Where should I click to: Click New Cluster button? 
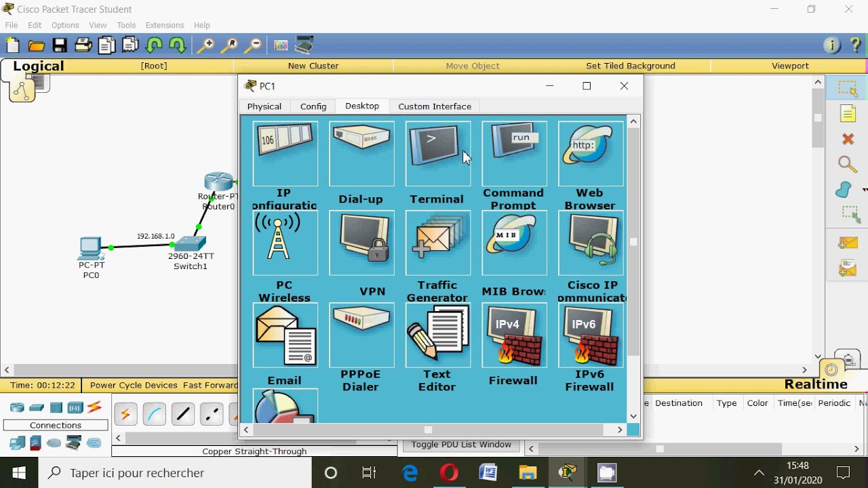[x=313, y=66]
